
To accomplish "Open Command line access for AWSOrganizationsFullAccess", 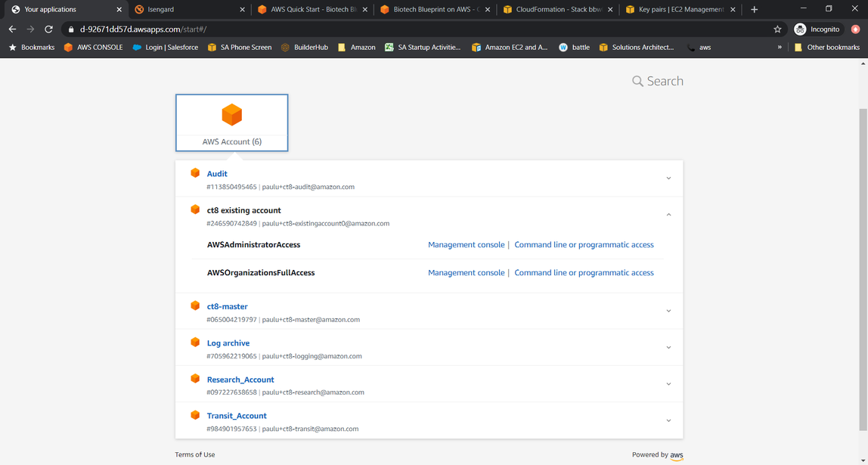I will pos(584,273).
